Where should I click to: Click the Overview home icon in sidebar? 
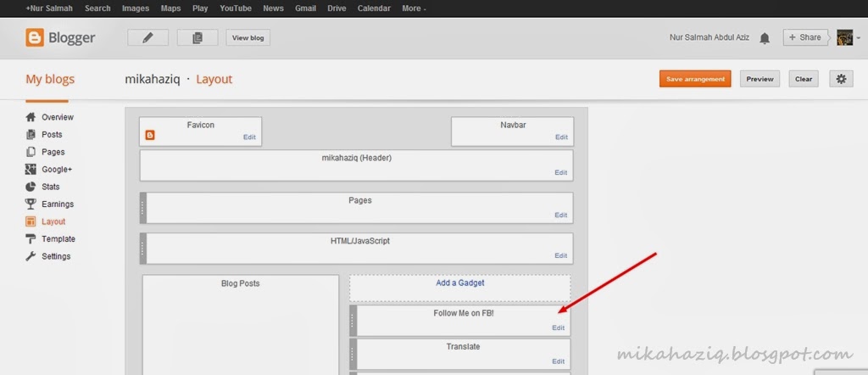[31, 117]
